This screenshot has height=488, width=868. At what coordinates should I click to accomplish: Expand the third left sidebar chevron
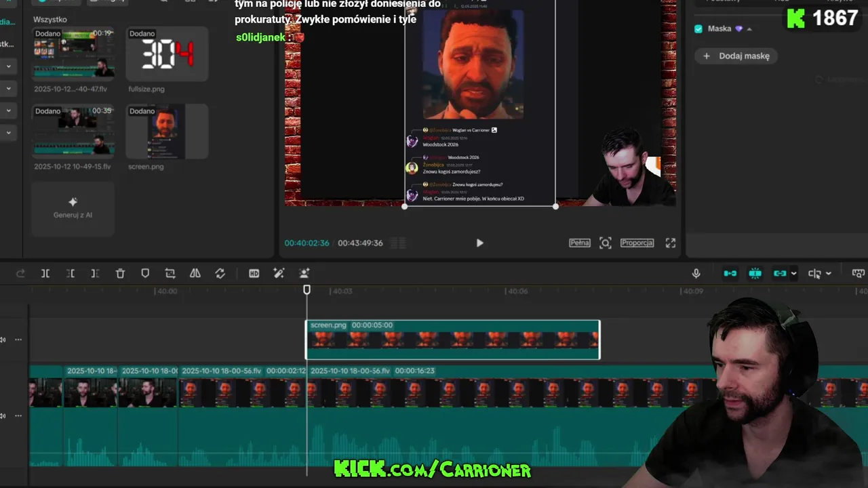coord(8,110)
